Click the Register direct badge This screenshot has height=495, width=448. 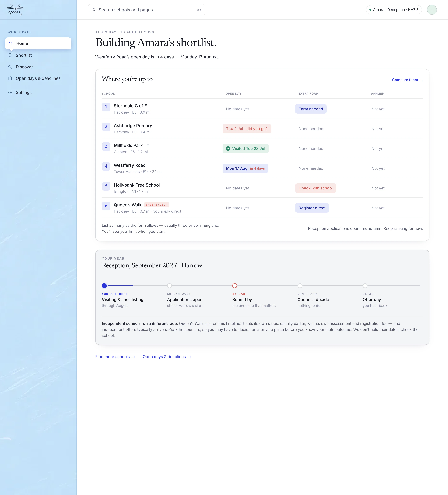pyautogui.click(x=312, y=208)
